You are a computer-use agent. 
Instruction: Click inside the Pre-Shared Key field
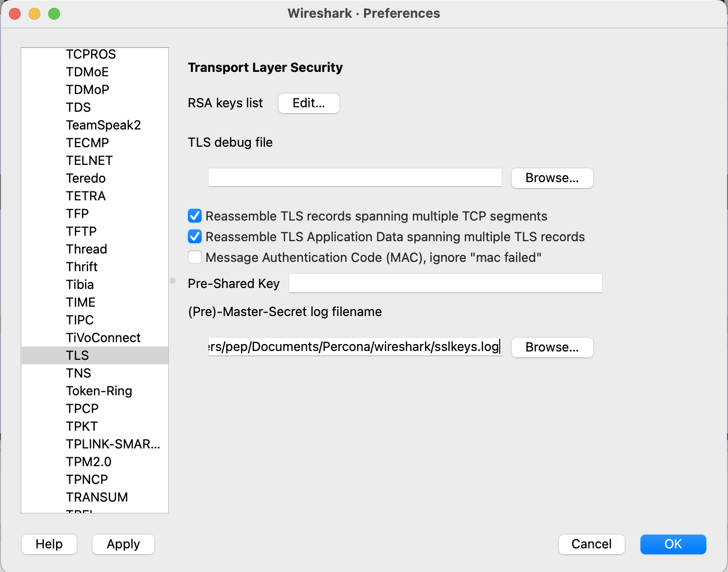pos(445,283)
